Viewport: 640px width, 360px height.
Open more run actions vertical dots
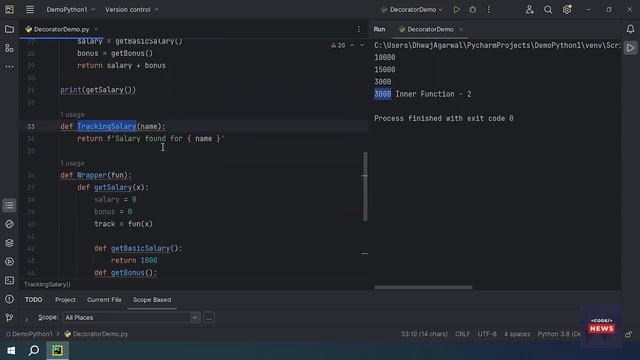coord(489,9)
